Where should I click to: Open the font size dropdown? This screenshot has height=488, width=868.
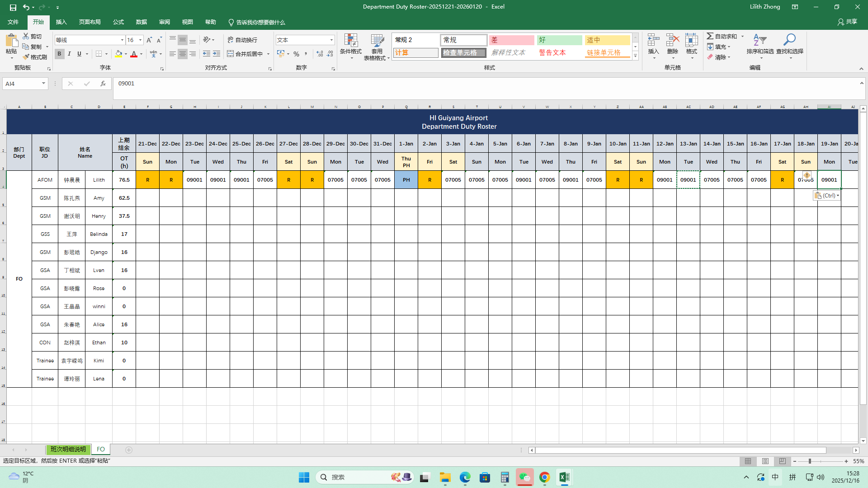pyautogui.click(x=141, y=40)
